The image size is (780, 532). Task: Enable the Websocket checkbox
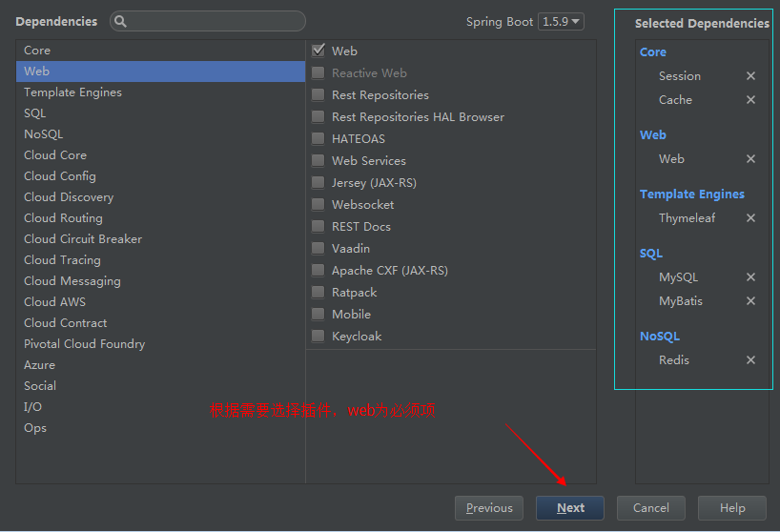tap(318, 204)
